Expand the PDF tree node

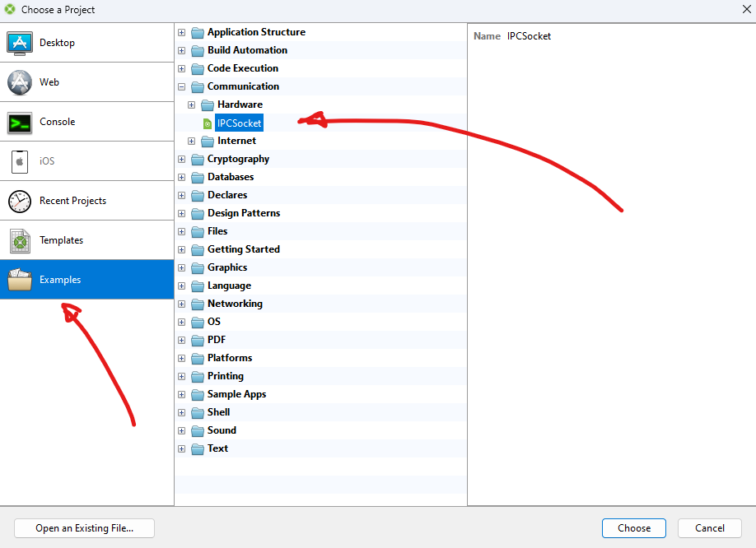pos(182,341)
